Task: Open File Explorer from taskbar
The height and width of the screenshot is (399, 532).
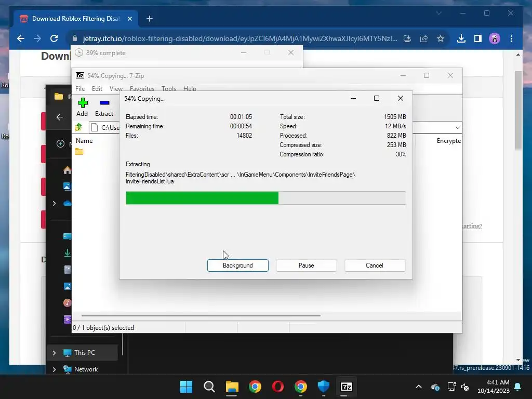Action: [x=232, y=387]
